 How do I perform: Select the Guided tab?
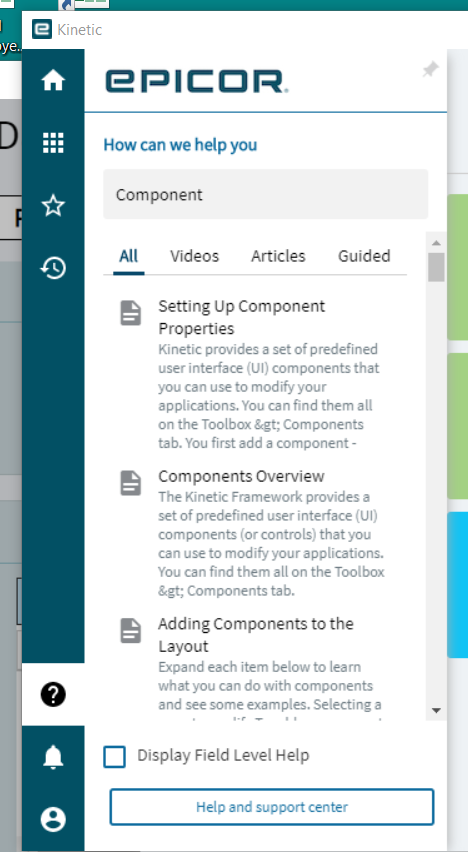pos(364,256)
